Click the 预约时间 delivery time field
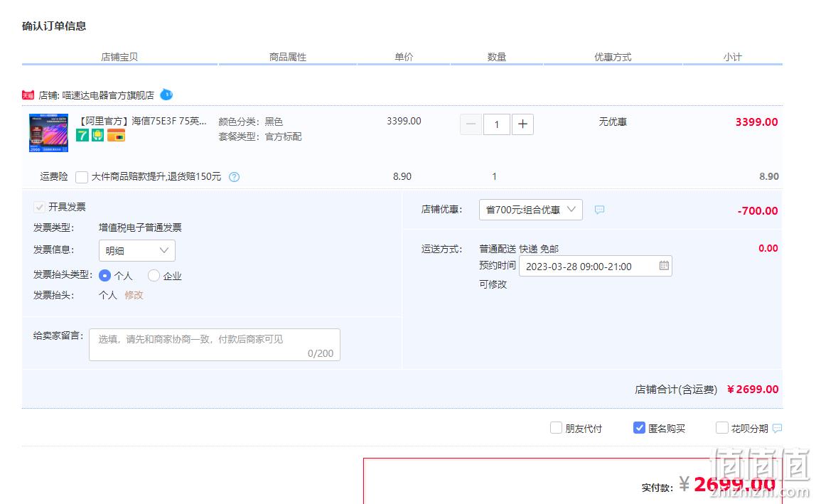The width and height of the screenshot is (816, 504). pos(596,266)
